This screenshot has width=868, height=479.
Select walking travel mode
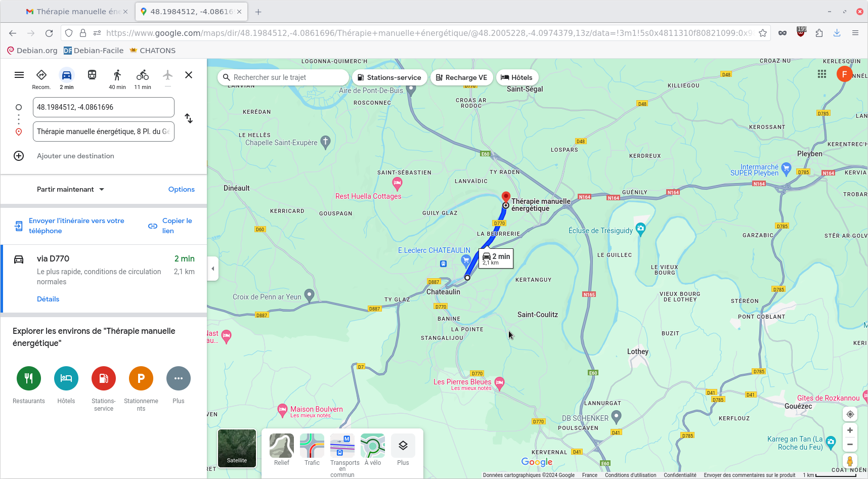(x=117, y=75)
